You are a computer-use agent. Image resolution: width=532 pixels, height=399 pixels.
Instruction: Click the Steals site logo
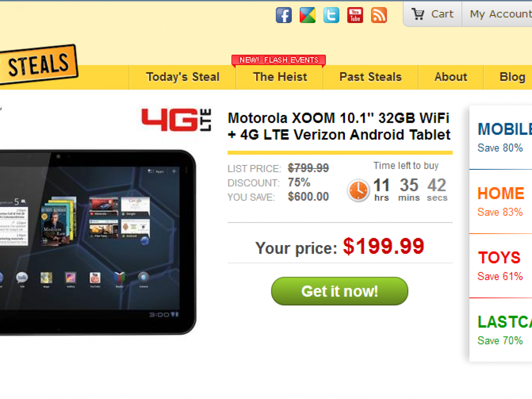pyautogui.click(x=39, y=64)
